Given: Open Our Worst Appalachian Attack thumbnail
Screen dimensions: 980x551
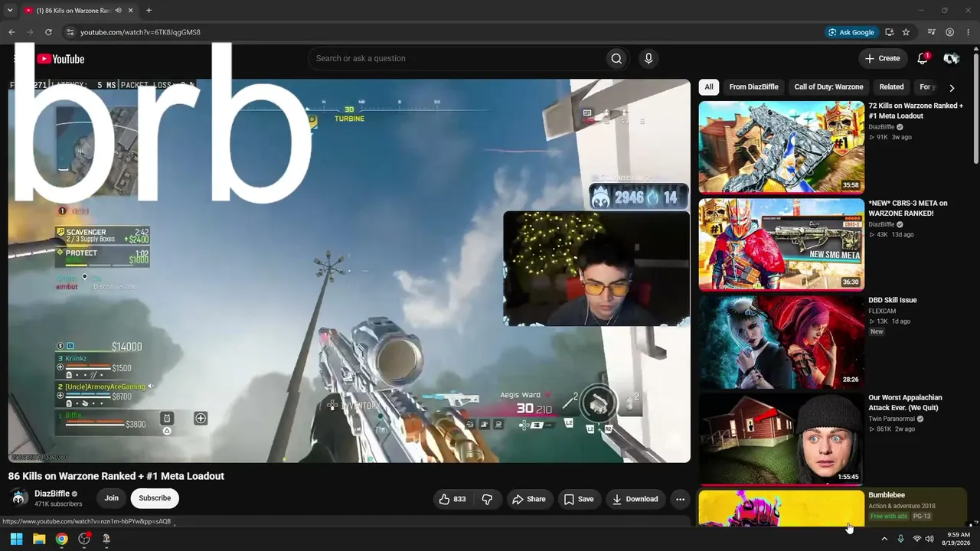Looking at the screenshot, I should tap(782, 439).
